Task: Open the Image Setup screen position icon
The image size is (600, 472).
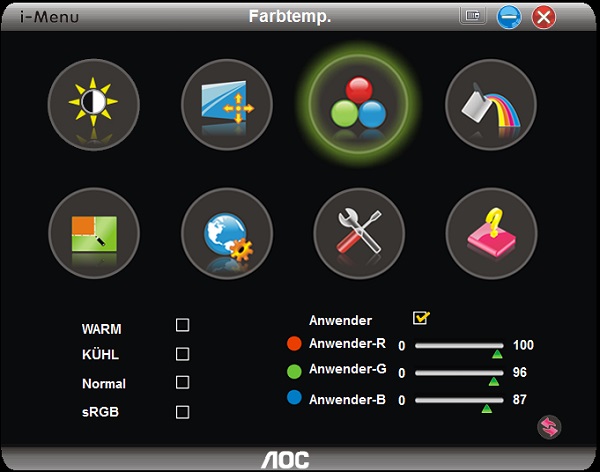Action: (227, 105)
